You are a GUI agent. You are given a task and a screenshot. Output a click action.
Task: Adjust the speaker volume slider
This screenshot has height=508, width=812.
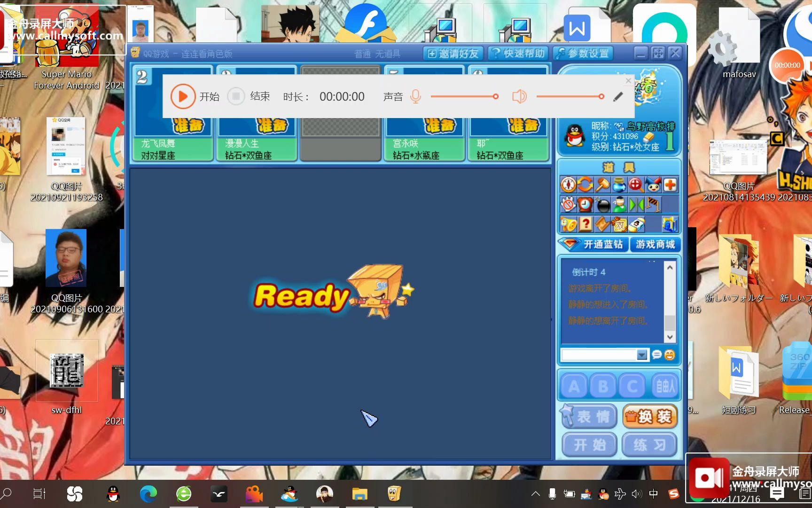570,96
